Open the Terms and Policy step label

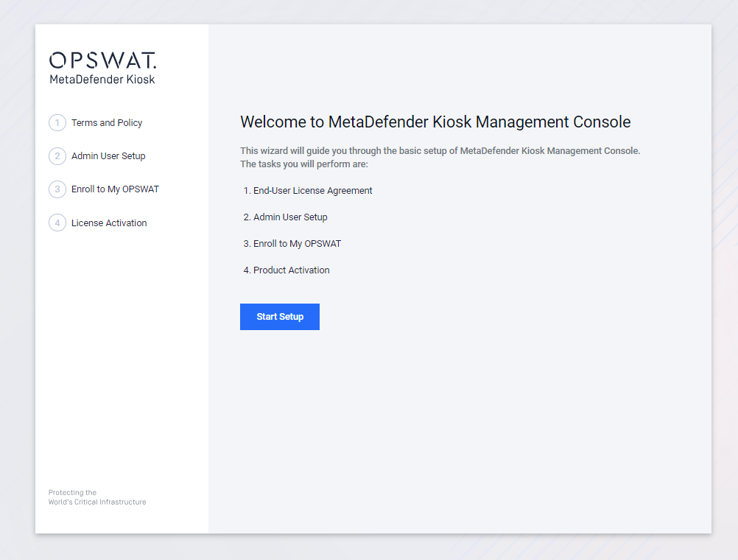[107, 123]
